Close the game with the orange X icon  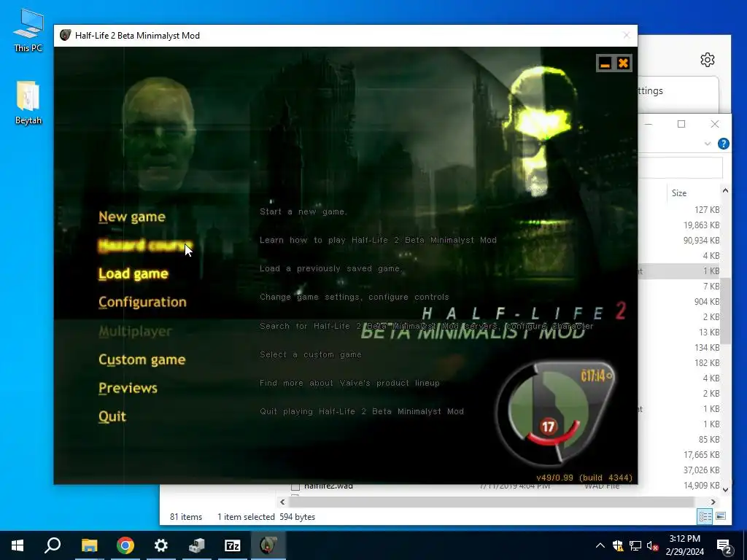pos(623,63)
